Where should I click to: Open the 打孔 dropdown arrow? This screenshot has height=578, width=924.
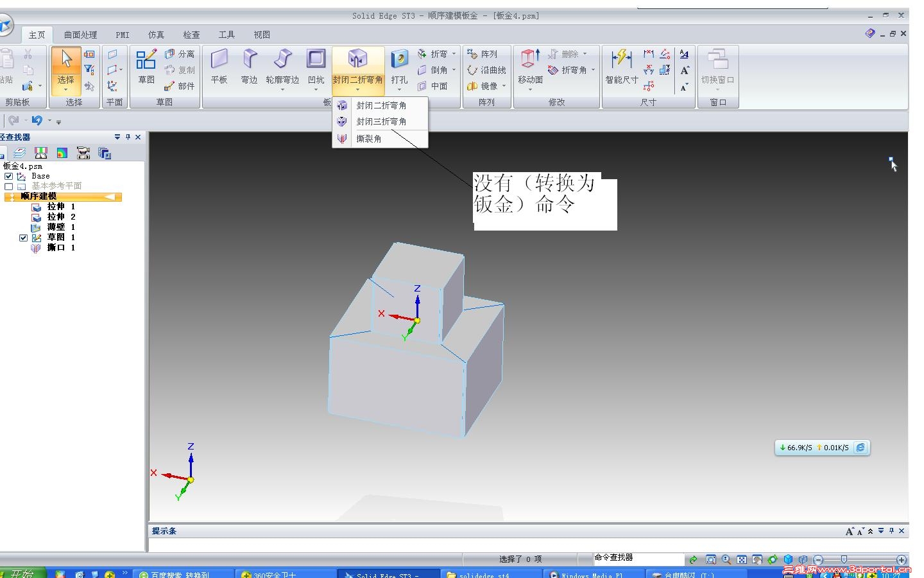tap(399, 89)
